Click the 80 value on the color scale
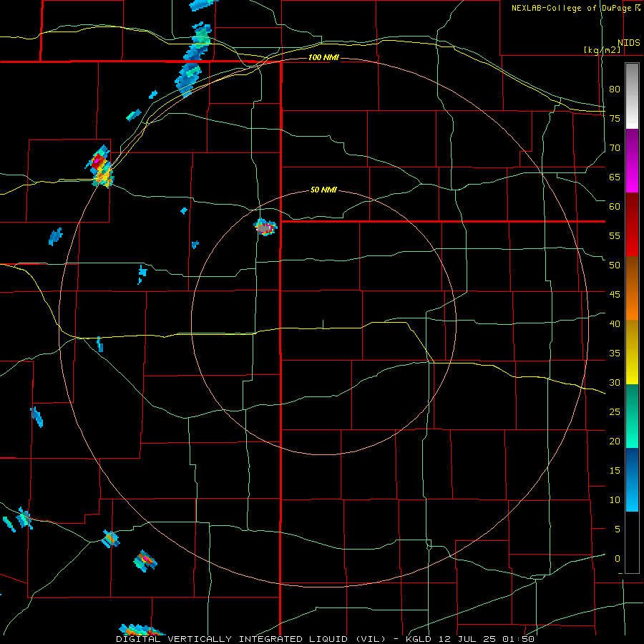 click(x=615, y=89)
